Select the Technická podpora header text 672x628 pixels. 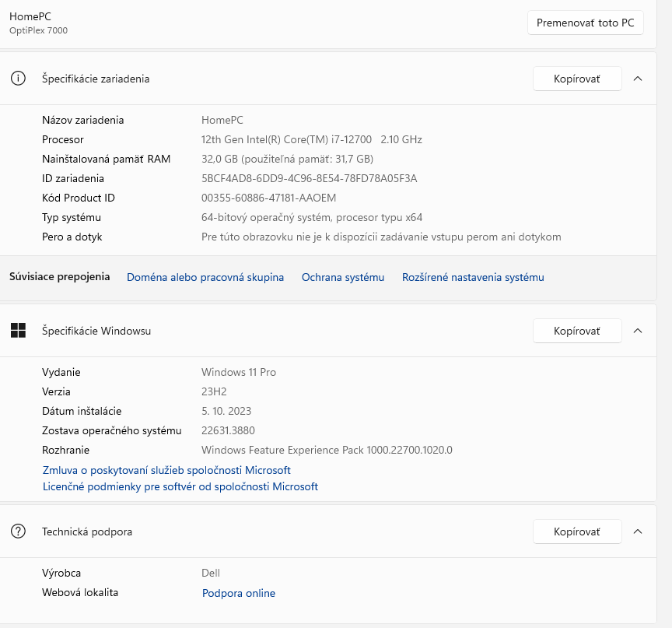(x=87, y=532)
